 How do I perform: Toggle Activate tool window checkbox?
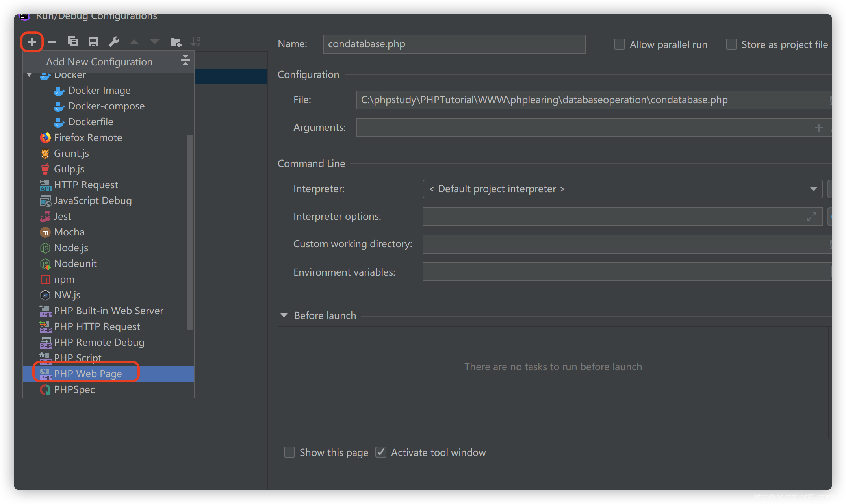click(381, 452)
